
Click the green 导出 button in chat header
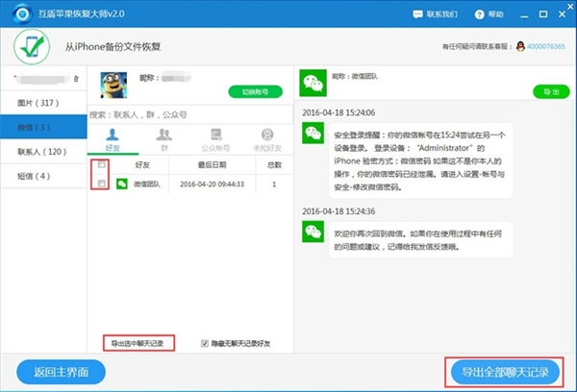(x=551, y=91)
